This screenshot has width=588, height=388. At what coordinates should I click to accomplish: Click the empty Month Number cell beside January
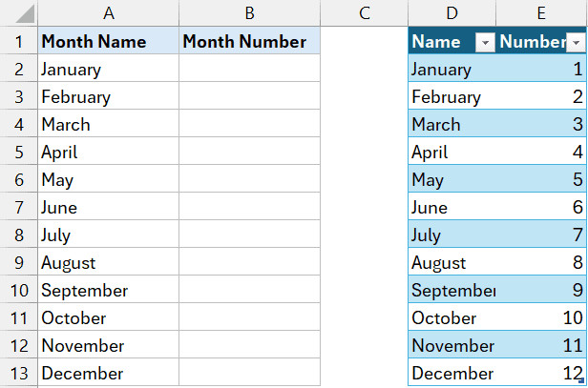pos(248,69)
